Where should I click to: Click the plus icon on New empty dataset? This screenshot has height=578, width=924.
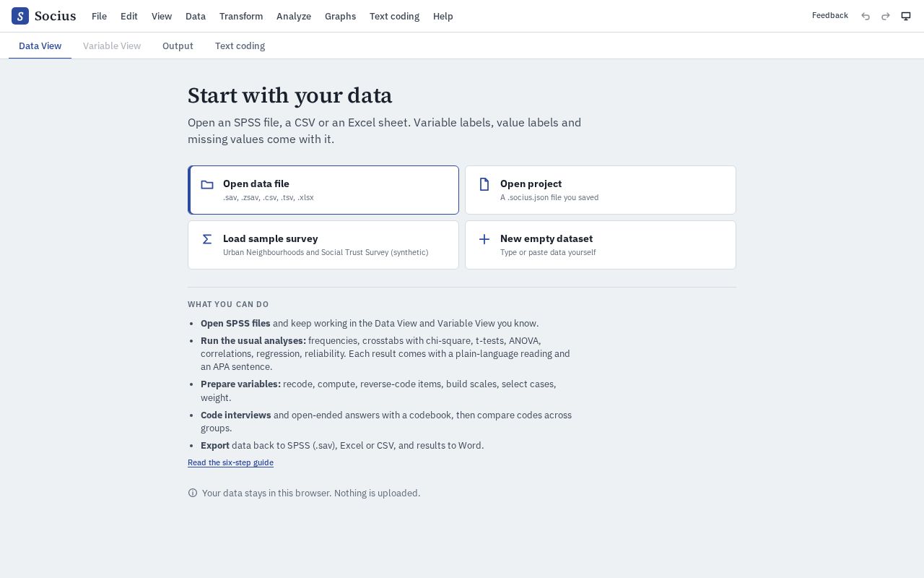484,239
